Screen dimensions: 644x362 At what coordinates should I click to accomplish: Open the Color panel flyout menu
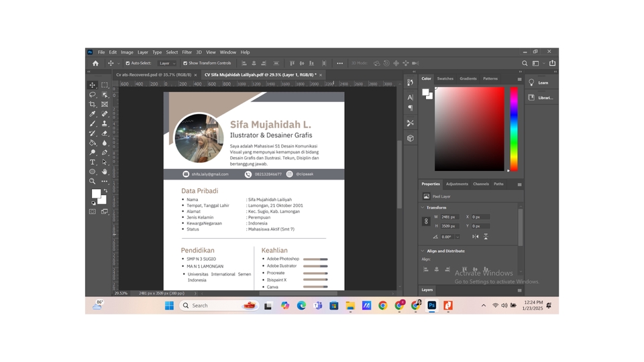(519, 79)
